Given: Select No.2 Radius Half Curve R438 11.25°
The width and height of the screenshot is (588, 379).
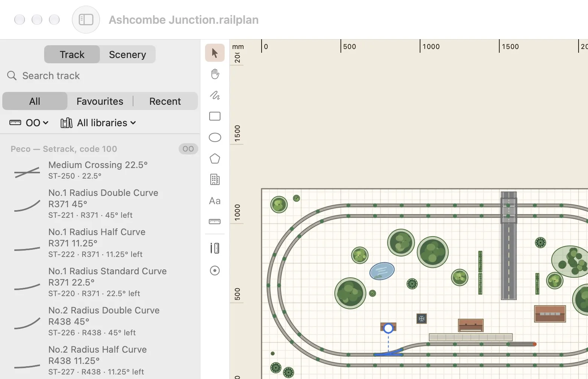Looking at the screenshot, I should point(100,361).
